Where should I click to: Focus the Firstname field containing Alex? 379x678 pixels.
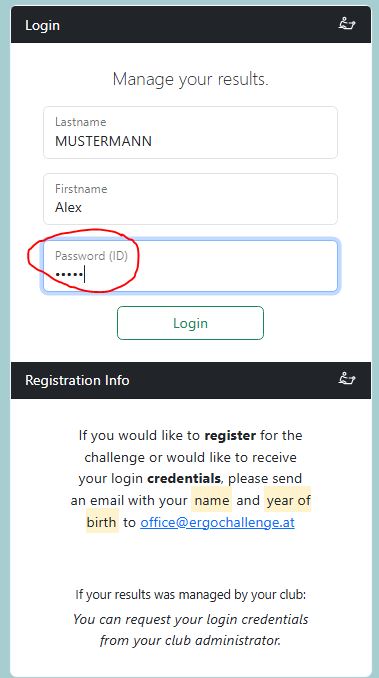click(190, 199)
